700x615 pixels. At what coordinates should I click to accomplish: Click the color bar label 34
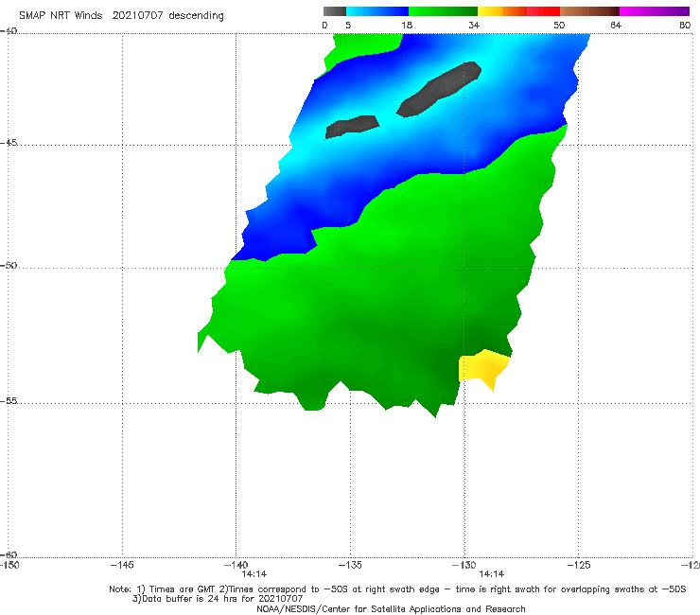click(474, 25)
